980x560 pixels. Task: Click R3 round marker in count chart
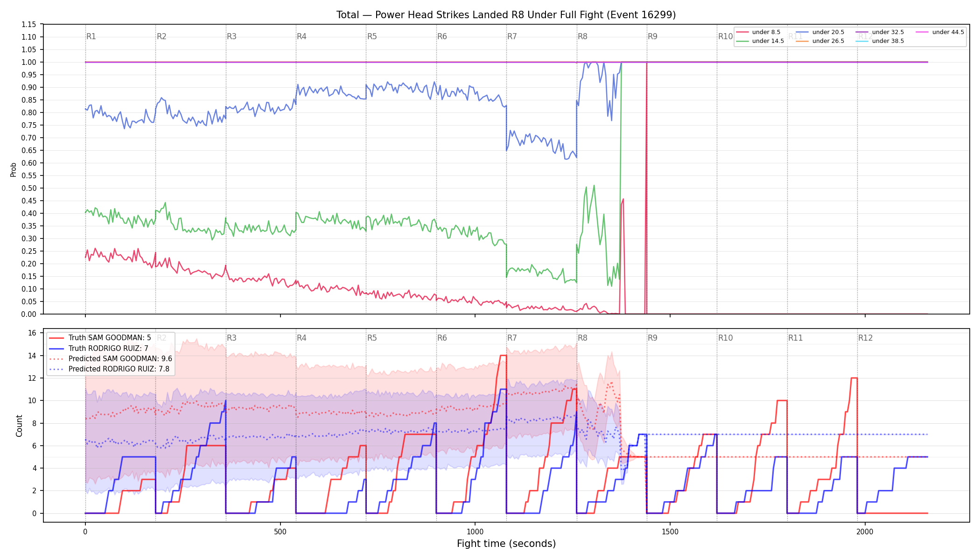[x=231, y=338]
